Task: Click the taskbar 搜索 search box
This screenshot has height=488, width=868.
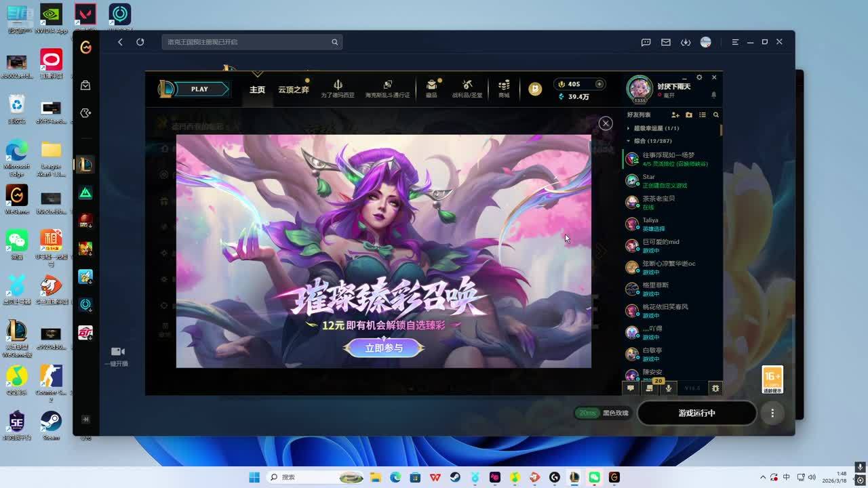Action: (x=316, y=477)
